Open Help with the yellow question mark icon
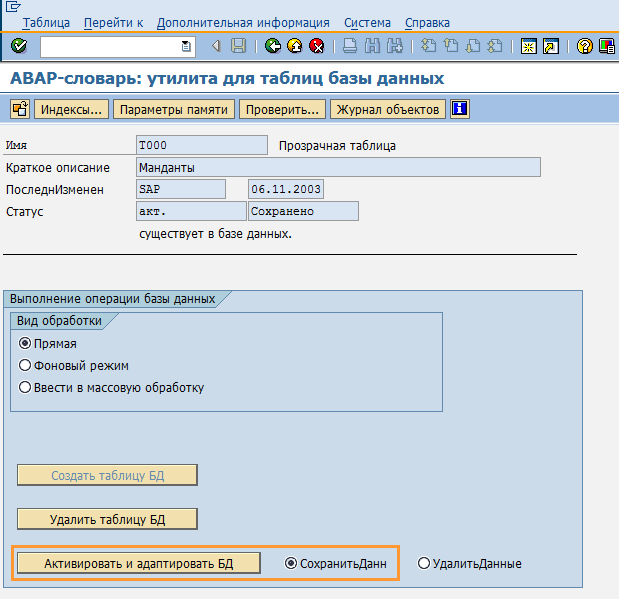Viewport: 619px width, 599px height. 585,46
